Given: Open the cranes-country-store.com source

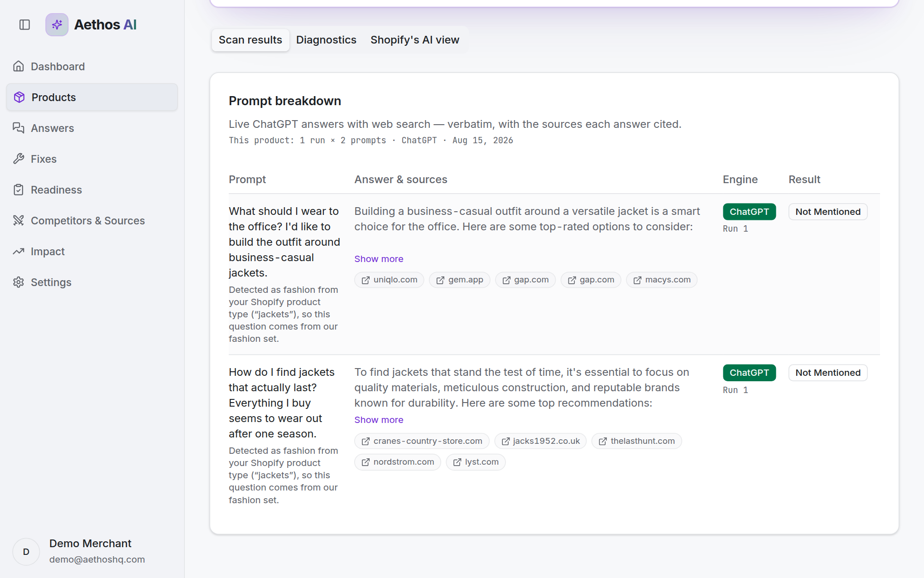Looking at the screenshot, I should click(422, 441).
